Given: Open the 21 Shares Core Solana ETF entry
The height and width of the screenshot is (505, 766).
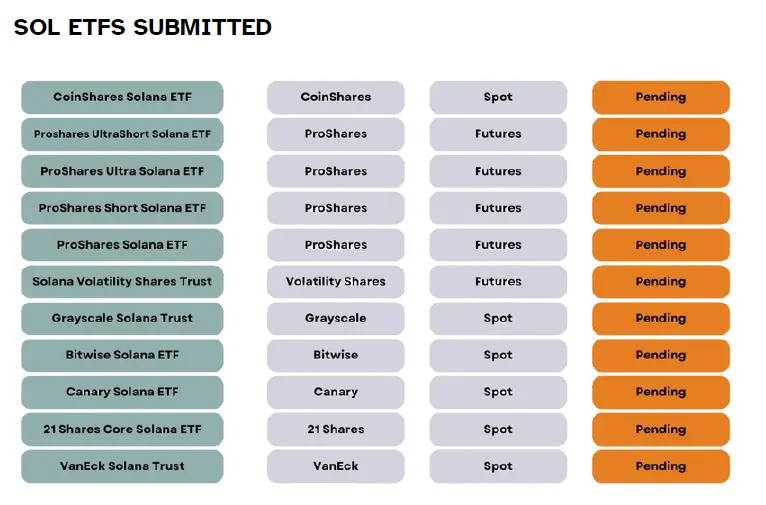Looking at the screenshot, I should (x=122, y=429).
